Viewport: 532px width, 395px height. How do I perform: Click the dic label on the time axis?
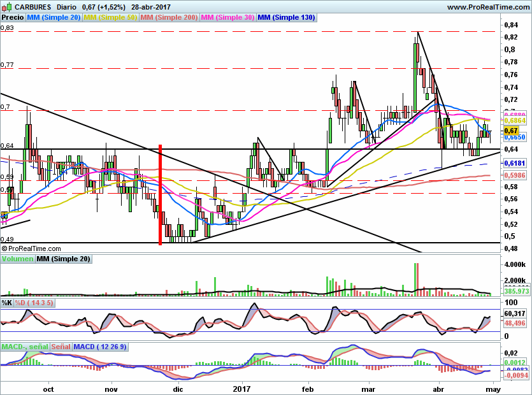click(178, 389)
